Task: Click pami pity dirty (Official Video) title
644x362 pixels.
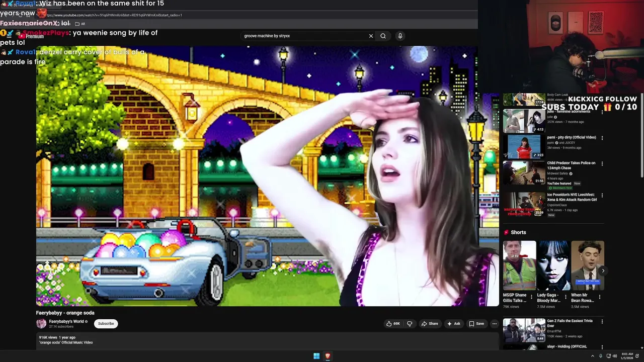Action: coord(572,137)
